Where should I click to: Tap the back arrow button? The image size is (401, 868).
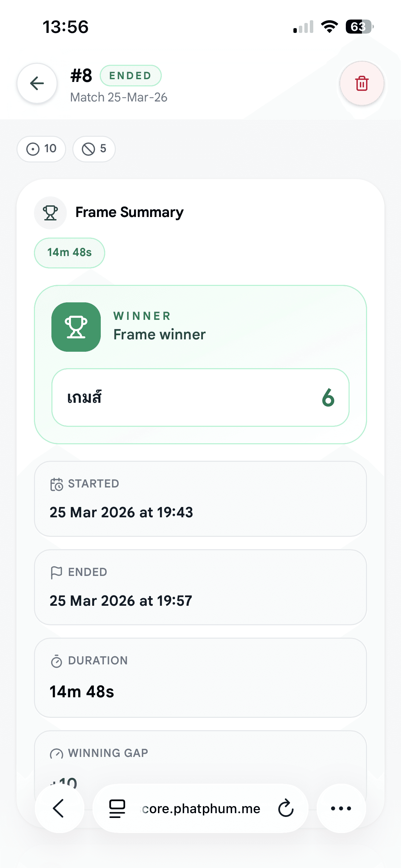click(37, 83)
